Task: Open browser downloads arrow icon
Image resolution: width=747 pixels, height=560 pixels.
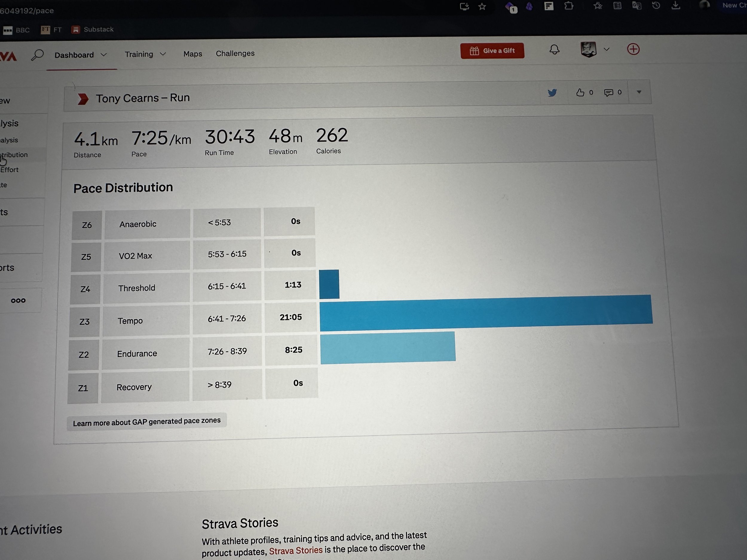Action: 676,5
